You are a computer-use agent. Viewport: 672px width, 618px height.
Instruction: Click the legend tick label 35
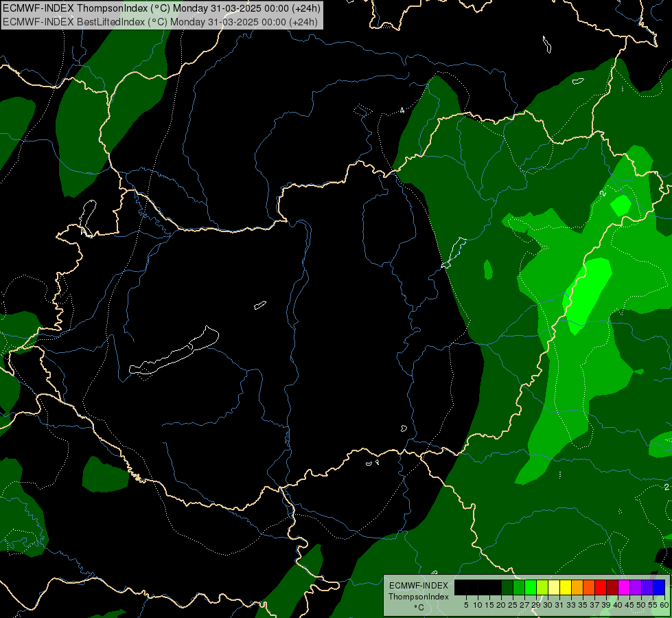tap(583, 605)
